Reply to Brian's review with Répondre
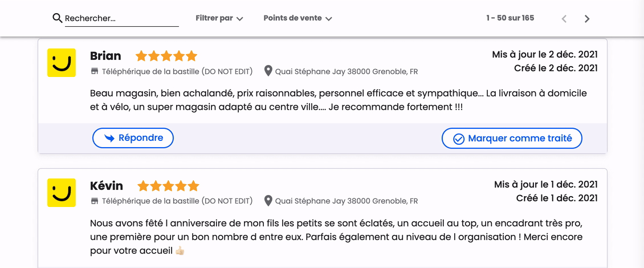Screen dimensions: 644x268 pyautogui.click(x=133, y=138)
